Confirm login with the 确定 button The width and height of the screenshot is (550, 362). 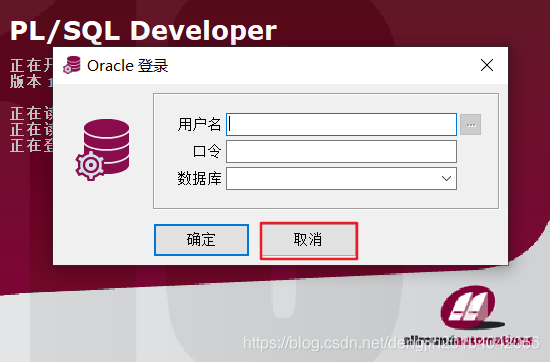(201, 240)
